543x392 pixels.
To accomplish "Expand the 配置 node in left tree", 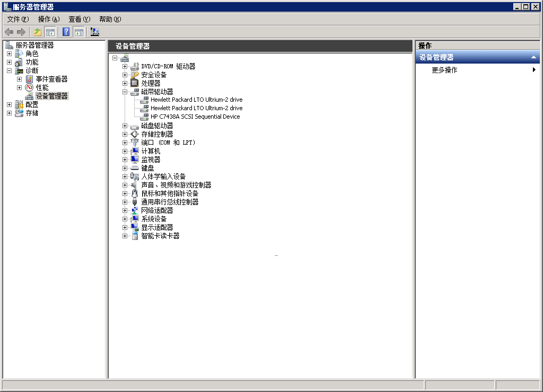I will click(10, 104).
